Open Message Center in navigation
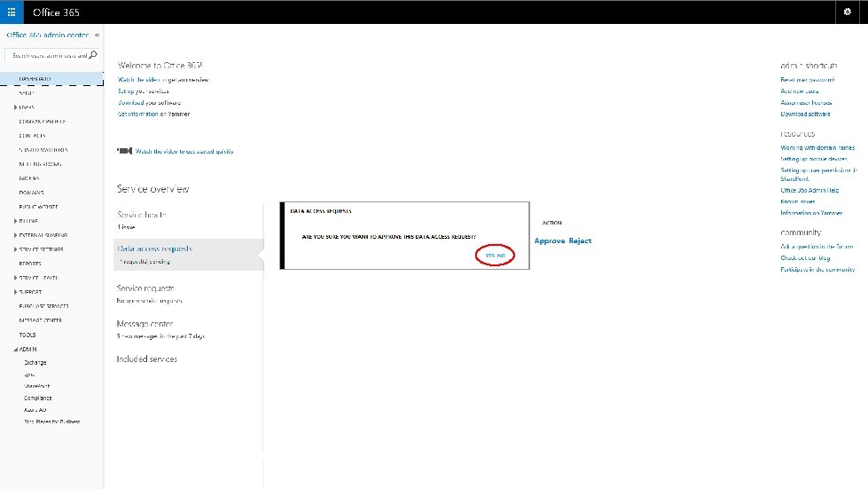The height and width of the screenshot is (489, 868). (41, 320)
